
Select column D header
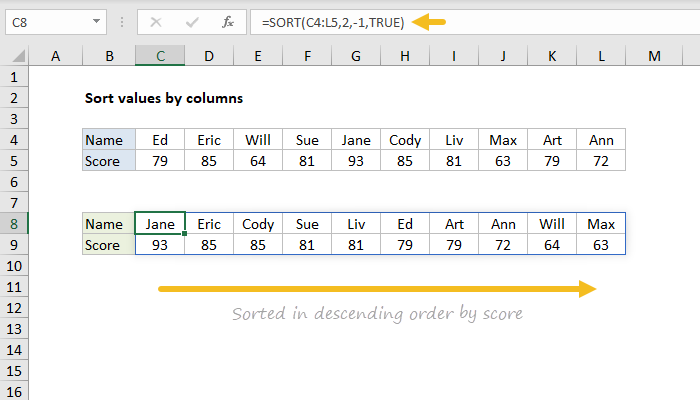[x=209, y=56]
